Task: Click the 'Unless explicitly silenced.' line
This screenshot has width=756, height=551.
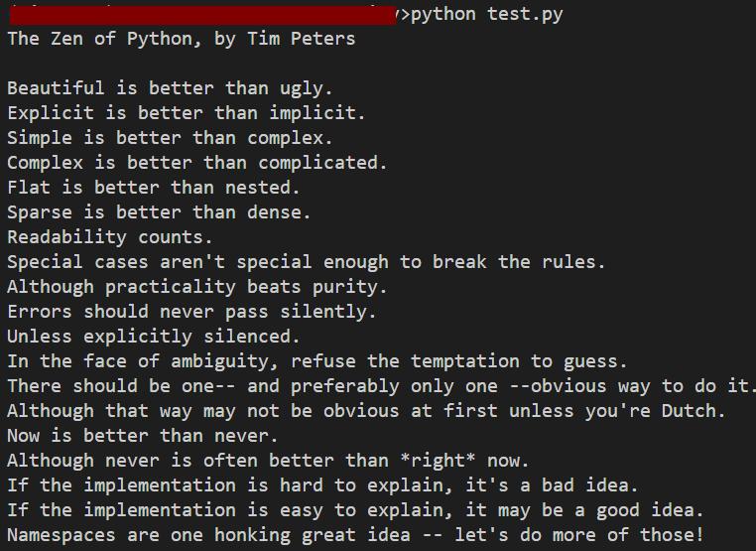Action: [x=154, y=337]
